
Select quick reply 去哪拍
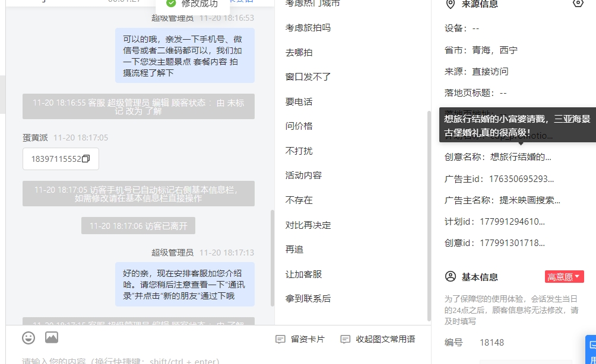299,52
